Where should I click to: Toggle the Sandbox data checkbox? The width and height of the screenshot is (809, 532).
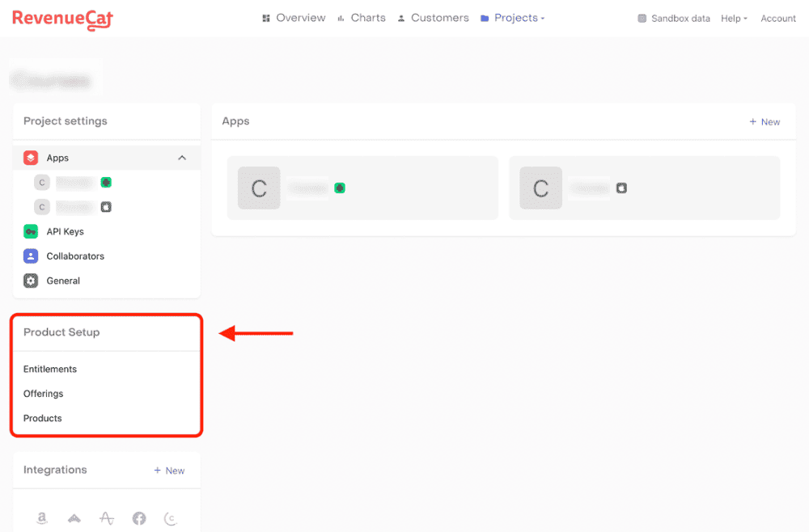(642, 19)
